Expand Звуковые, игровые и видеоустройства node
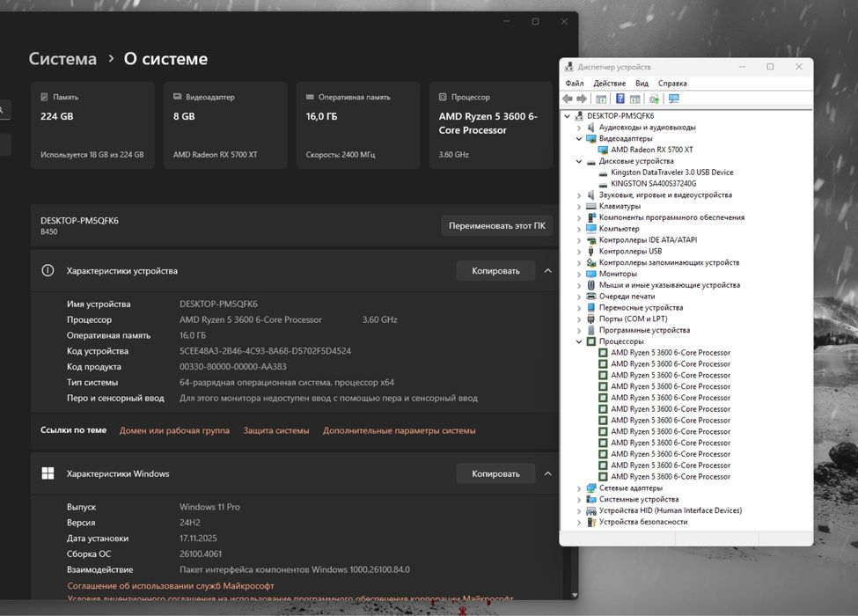This screenshot has height=616, width=858. point(579,195)
